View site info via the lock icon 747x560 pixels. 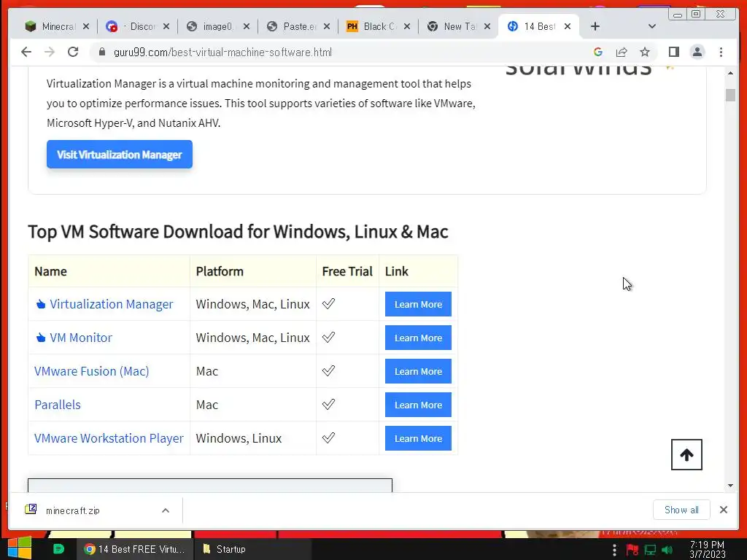pos(101,52)
